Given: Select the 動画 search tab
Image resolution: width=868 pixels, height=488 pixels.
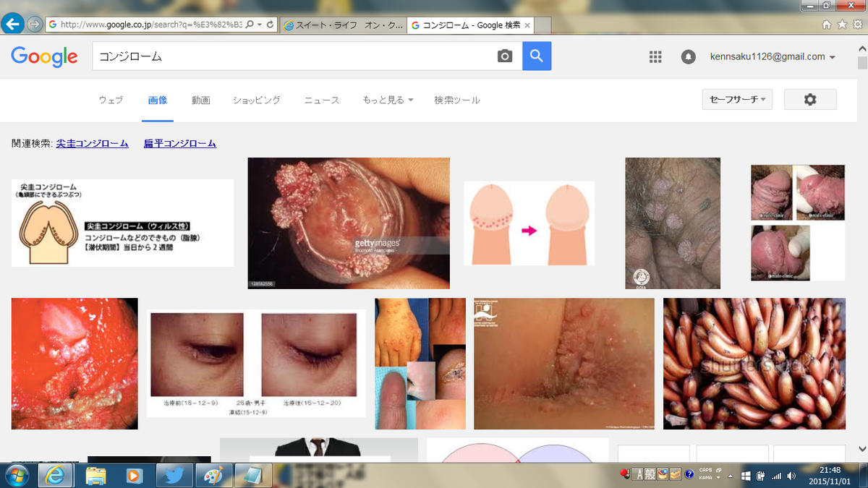Looking at the screenshot, I should pos(201,100).
